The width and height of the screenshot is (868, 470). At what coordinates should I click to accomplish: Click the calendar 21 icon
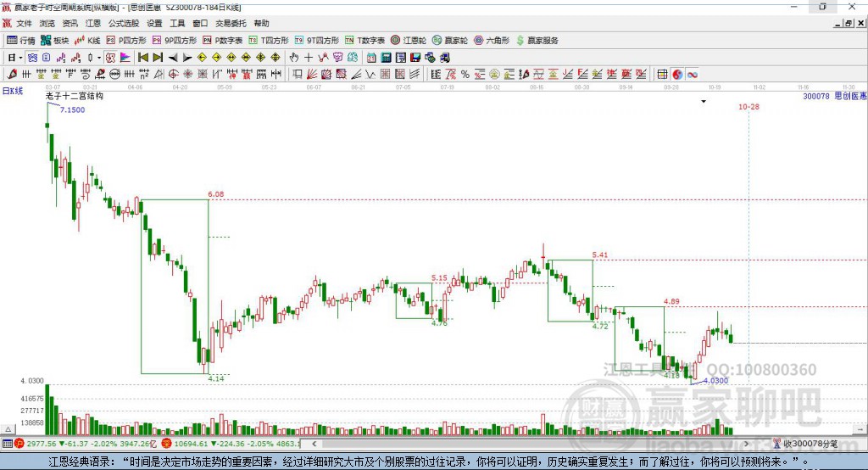371,58
